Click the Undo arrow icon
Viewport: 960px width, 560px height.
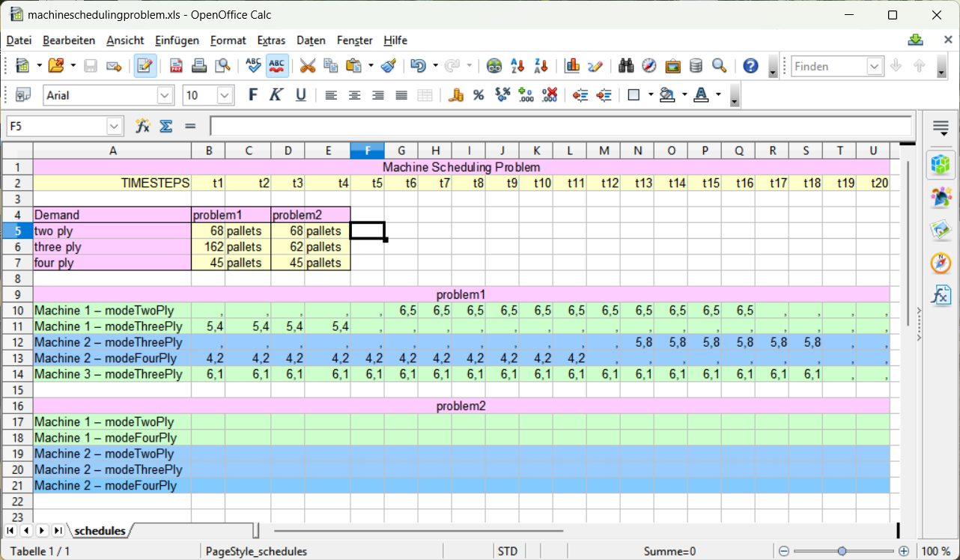(x=419, y=66)
